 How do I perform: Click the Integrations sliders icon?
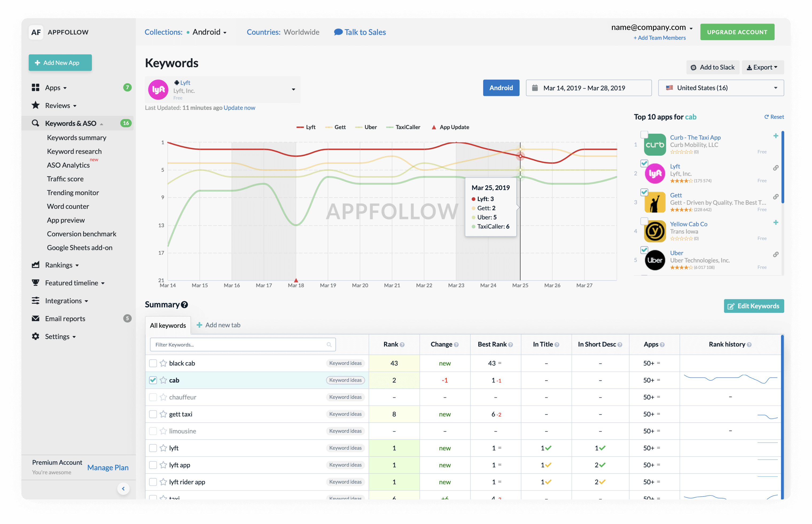tap(35, 300)
